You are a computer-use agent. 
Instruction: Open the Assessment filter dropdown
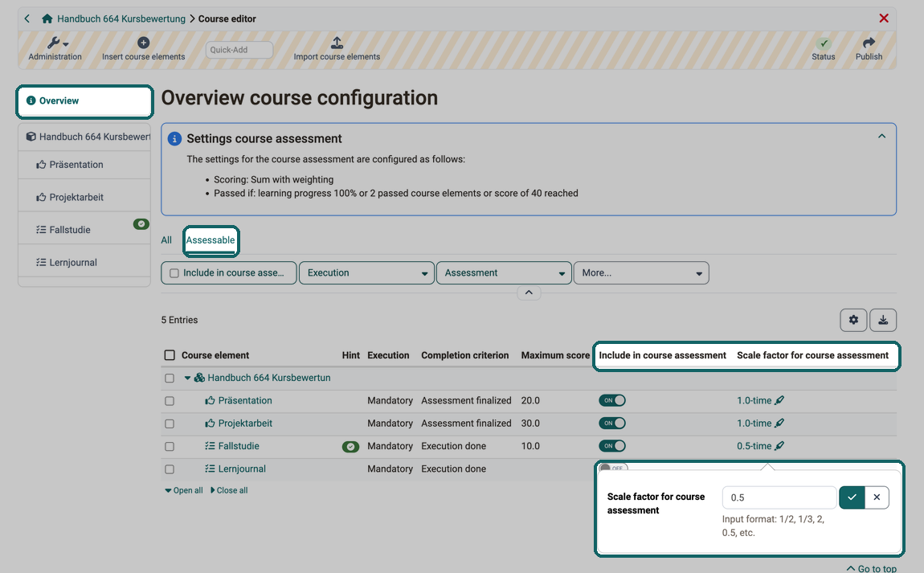[504, 273]
